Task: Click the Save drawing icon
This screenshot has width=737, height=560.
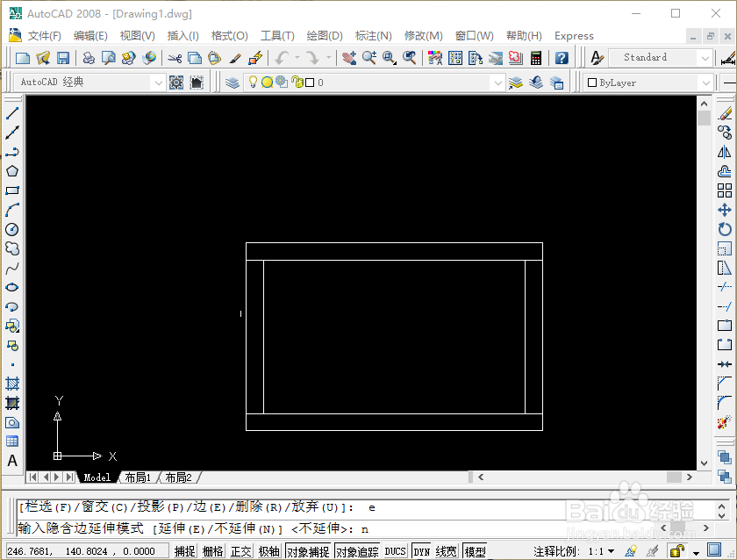Action: [x=63, y=58]
